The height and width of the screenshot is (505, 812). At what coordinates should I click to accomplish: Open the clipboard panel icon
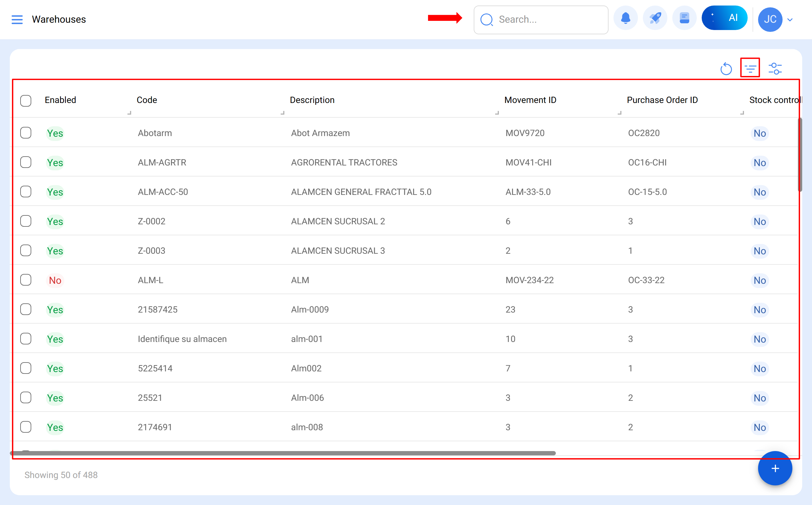[x=685, y=18]
